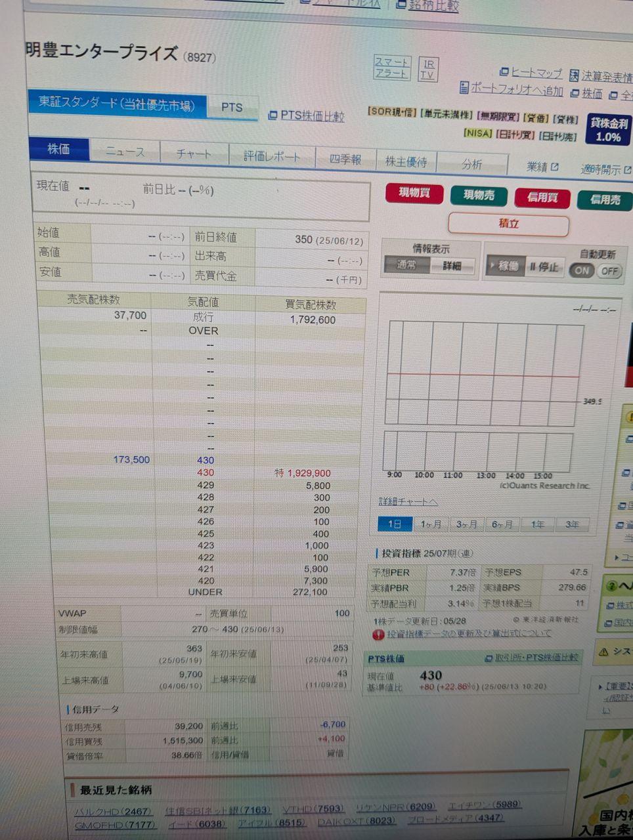Open recent stock ブロードメディア(4347)

pyautogui.click(x=456, y=818)
